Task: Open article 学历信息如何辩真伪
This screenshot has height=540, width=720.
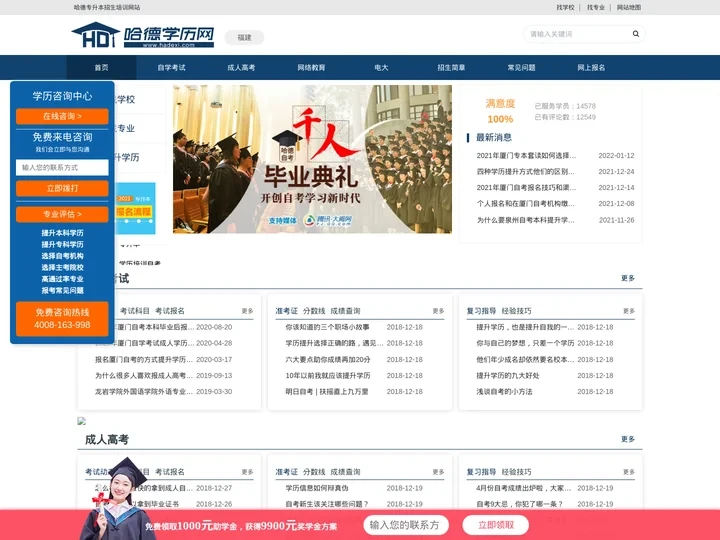Action: (317, 488)
